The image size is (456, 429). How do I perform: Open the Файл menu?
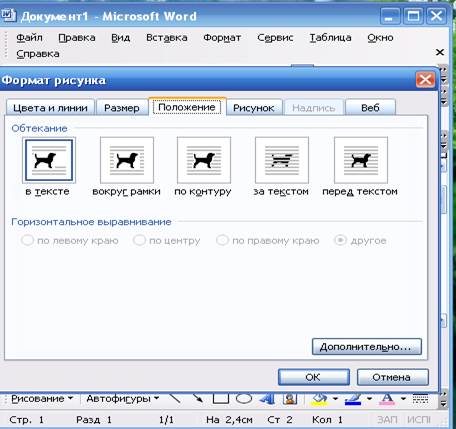pos(29,38)
